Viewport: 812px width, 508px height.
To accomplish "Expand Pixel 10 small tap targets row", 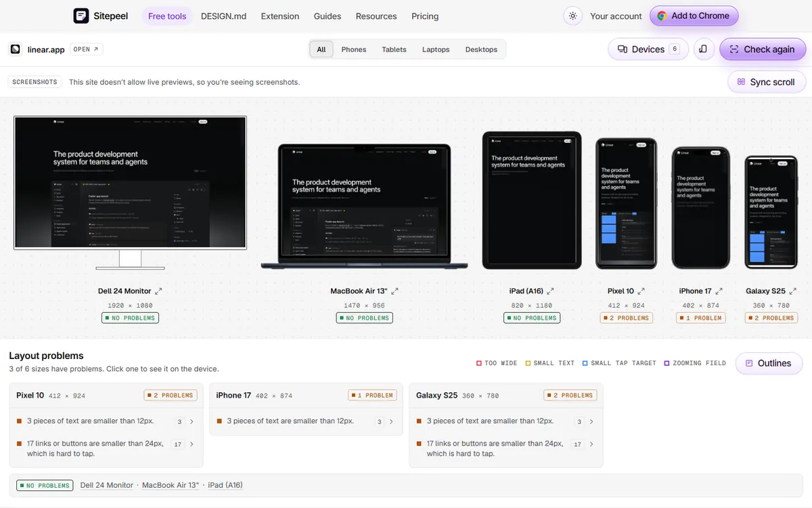I will click(x=106, y=448).
